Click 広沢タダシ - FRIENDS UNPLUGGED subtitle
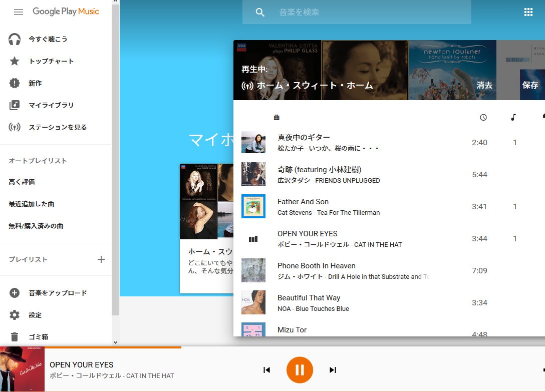Viewport: 545px width, 392px height. (329, 180)
